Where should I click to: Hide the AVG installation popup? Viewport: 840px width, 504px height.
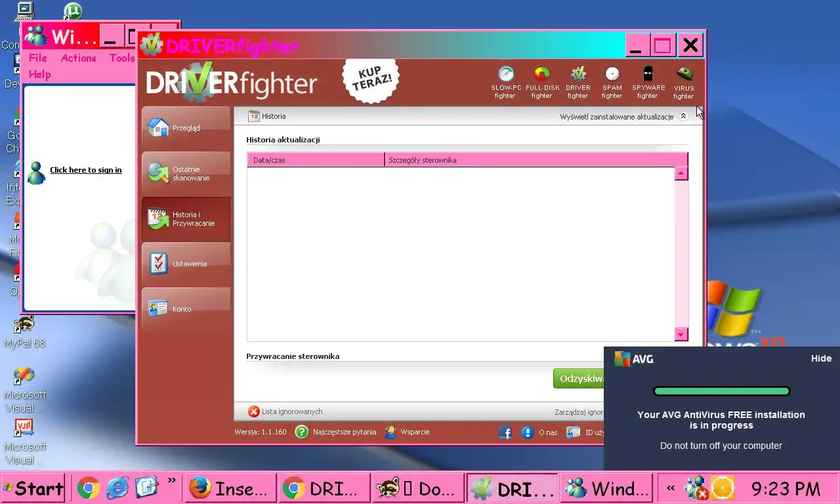[x=821, y=358]
